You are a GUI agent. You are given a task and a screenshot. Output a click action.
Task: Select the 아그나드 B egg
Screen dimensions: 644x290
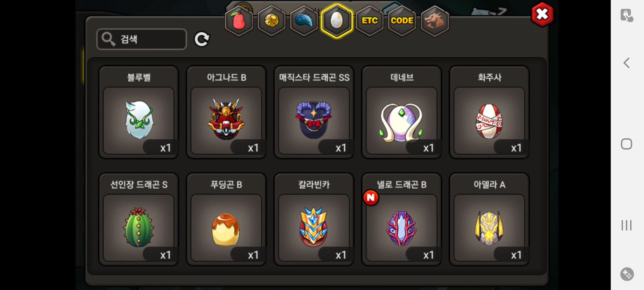tap(226, 112)
